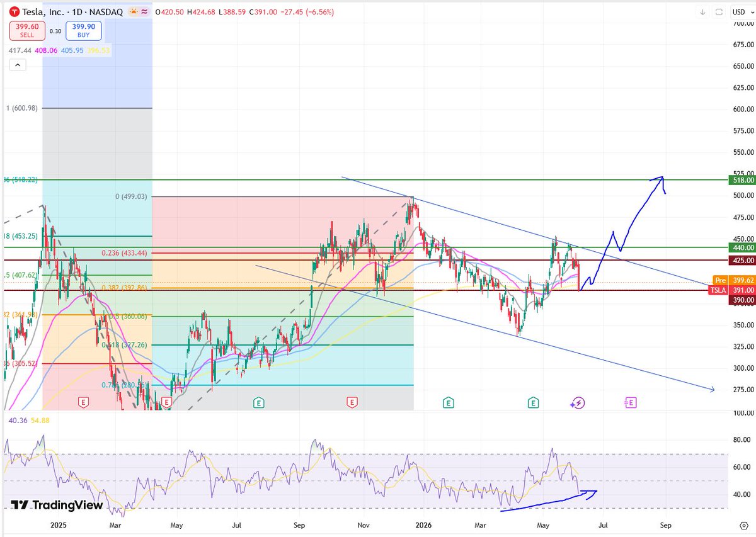Image resolution: width=756 pixels, height=537 pixels.
Task: Click the 2026 label on the time axis
Action: click(x=423, y=525)
